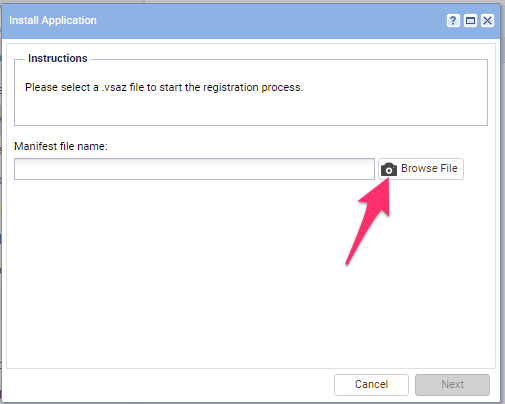Click the Install Application title text

53,20
